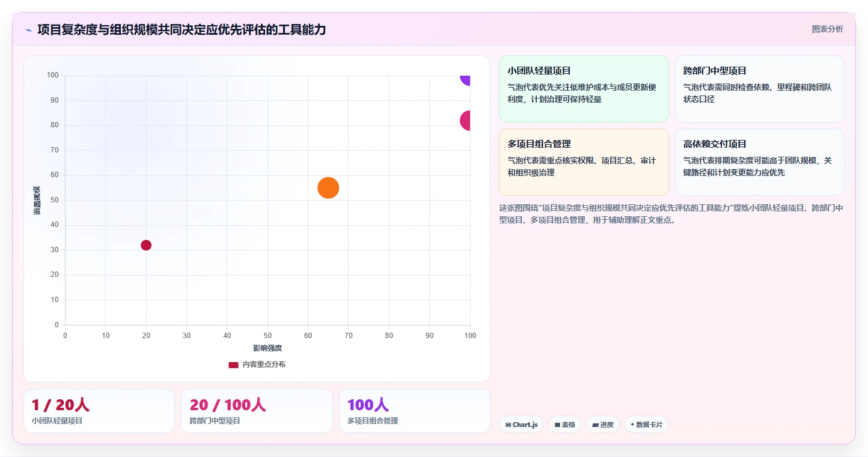Click the text 气泡代表需同时检查依赖
Screen dimensions: 868x457
pos(757,93)
